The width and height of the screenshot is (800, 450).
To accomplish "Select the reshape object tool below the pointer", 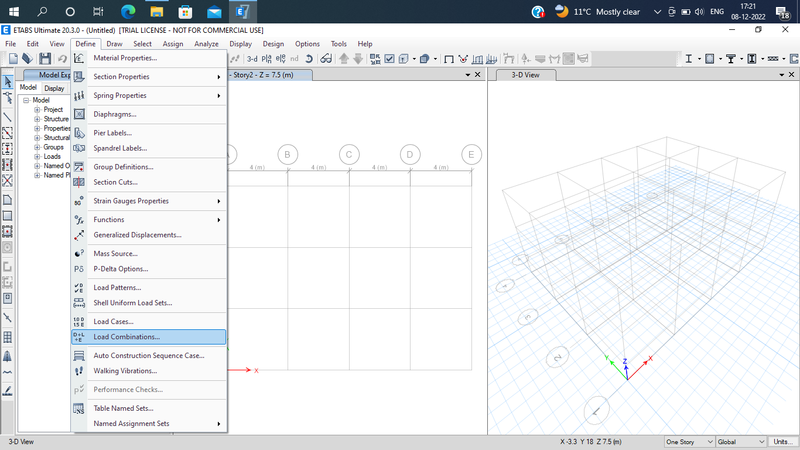I will [8, 97].
